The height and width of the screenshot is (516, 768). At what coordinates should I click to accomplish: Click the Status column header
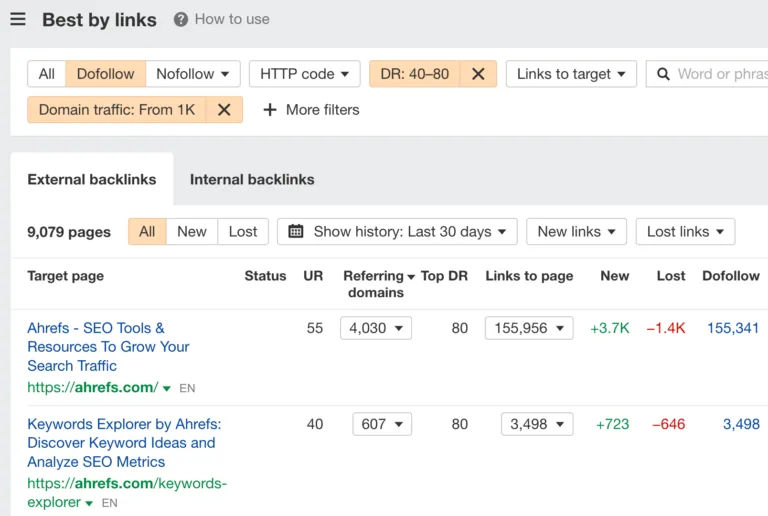[265, 276]
